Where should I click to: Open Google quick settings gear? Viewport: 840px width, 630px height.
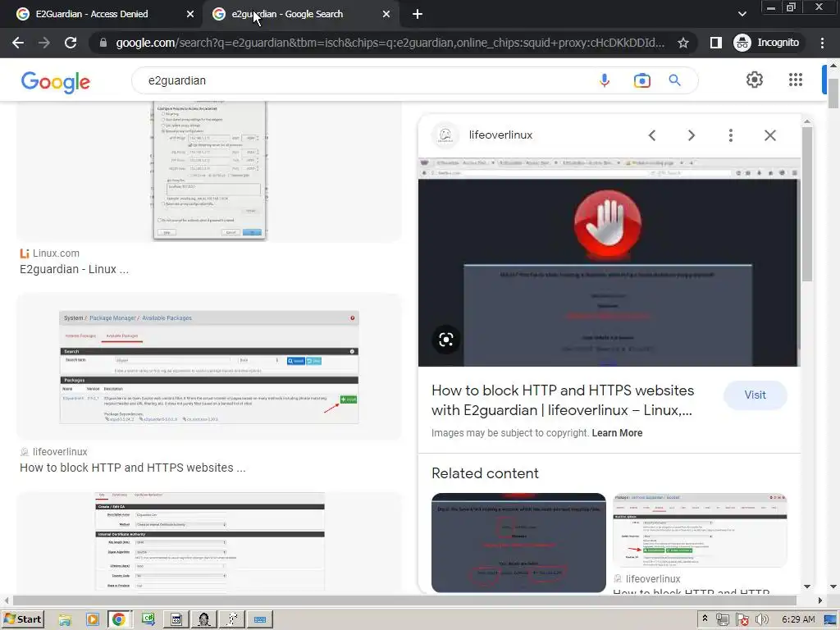tap(755, 80)
